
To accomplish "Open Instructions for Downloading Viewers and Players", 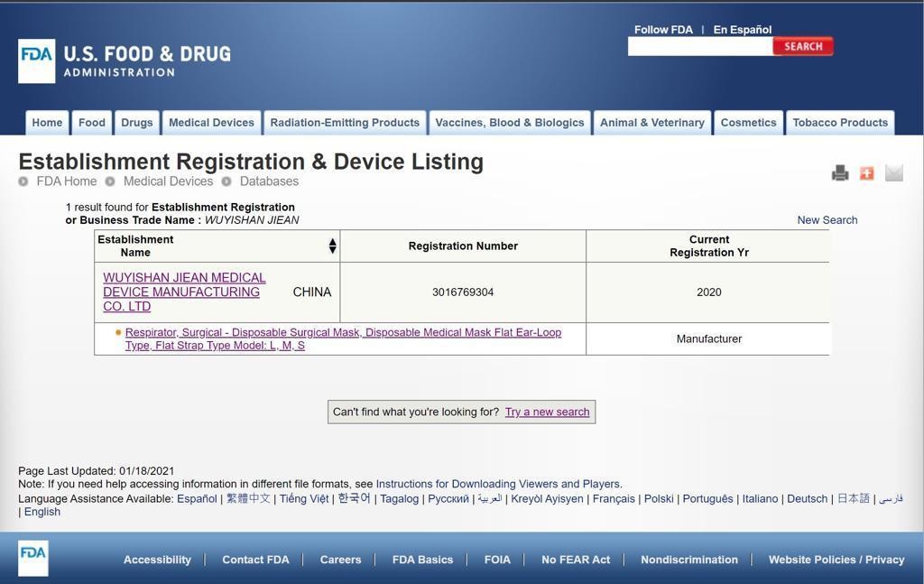I will [497, 484].
